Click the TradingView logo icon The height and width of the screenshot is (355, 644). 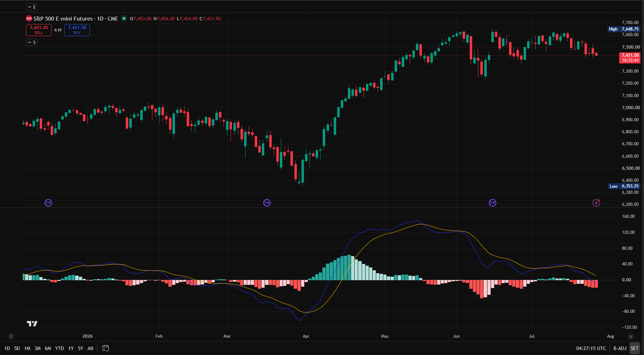[x=32, y=323]
